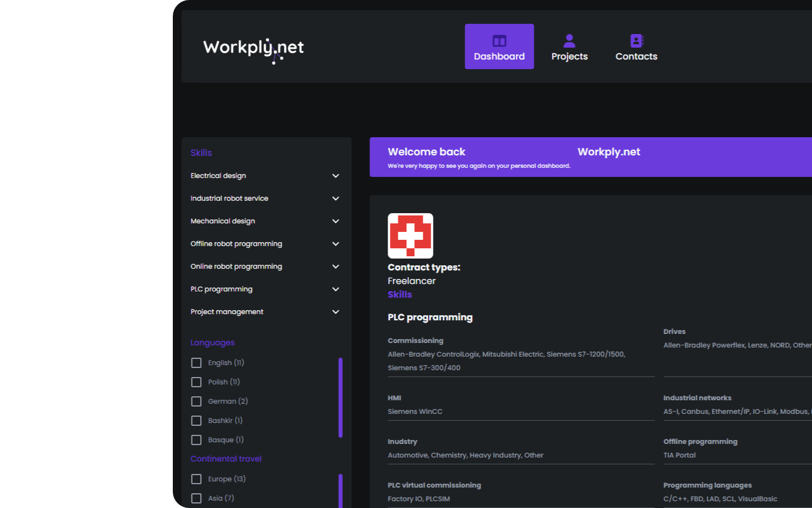Click the Programming languages label

point(708,485)
